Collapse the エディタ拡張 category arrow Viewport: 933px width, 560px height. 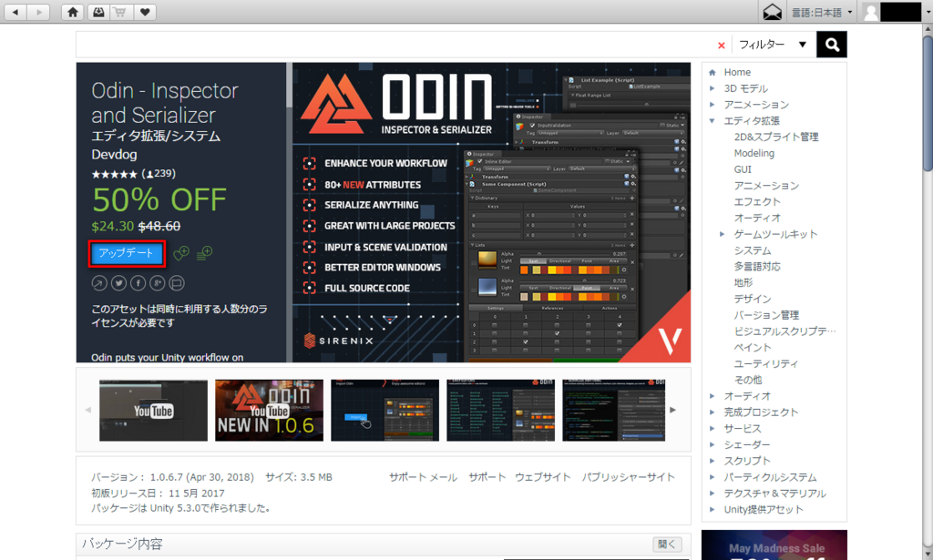click(713, 121)
